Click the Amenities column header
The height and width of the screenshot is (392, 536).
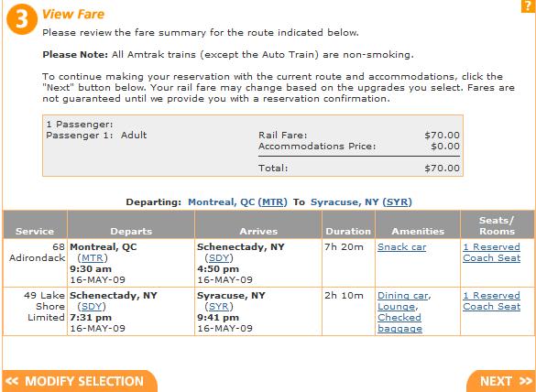pos(418,232)
